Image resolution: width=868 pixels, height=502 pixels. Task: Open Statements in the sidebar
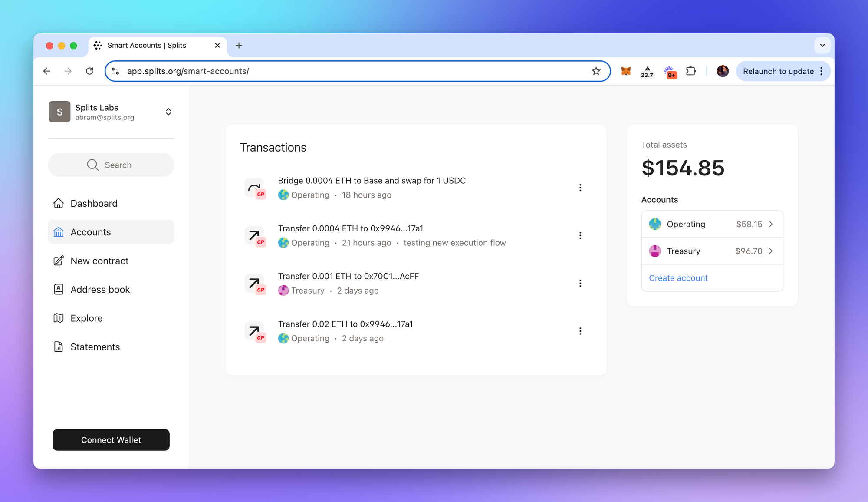[95, 347]
